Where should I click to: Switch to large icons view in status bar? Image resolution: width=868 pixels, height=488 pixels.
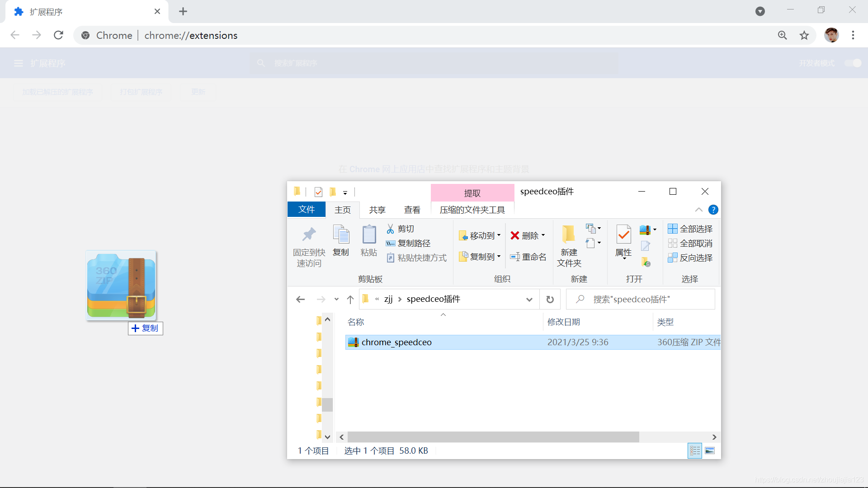710,450
